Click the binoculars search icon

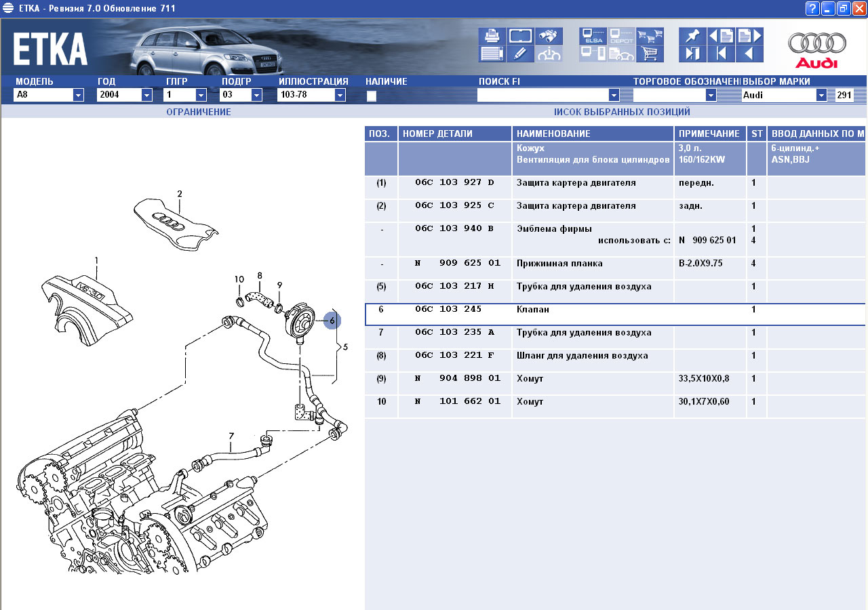pyautogui.click(x=549, y=36)
